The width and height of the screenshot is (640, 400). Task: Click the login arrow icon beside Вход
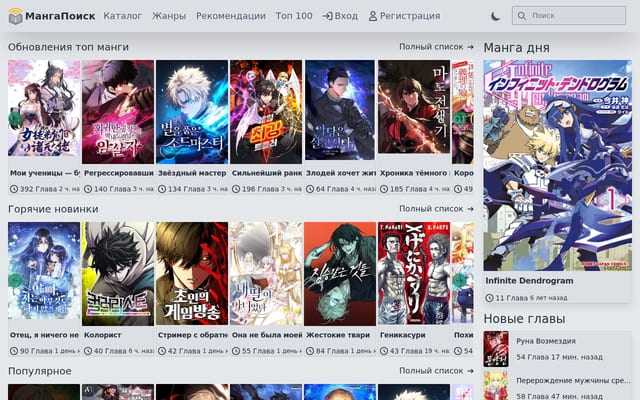[327, 16]
